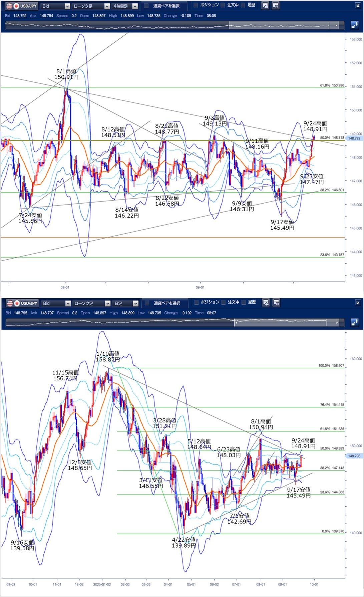Click the blue scale-adjust icon beside top navigator
364x597 pixels.
click(354, 25)
